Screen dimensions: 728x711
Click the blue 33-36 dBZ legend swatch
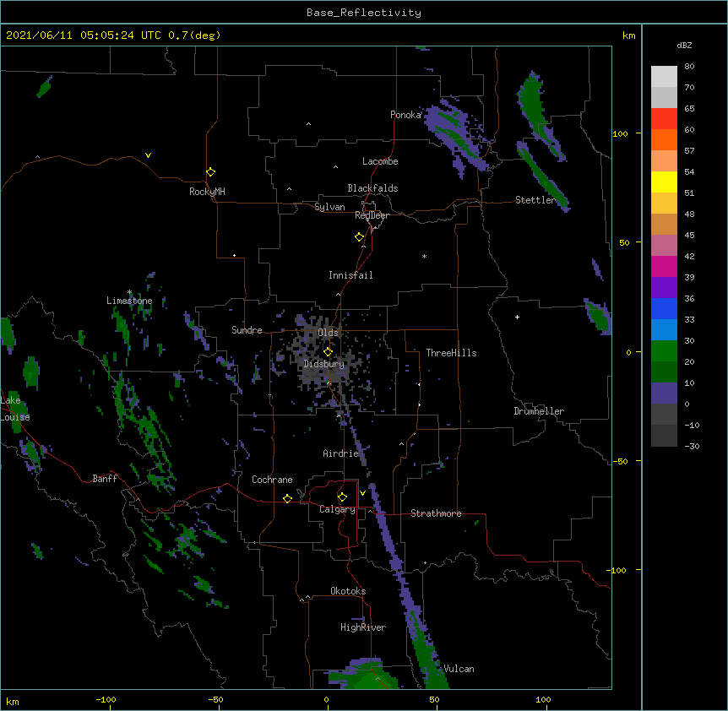[x=664, y=308]
